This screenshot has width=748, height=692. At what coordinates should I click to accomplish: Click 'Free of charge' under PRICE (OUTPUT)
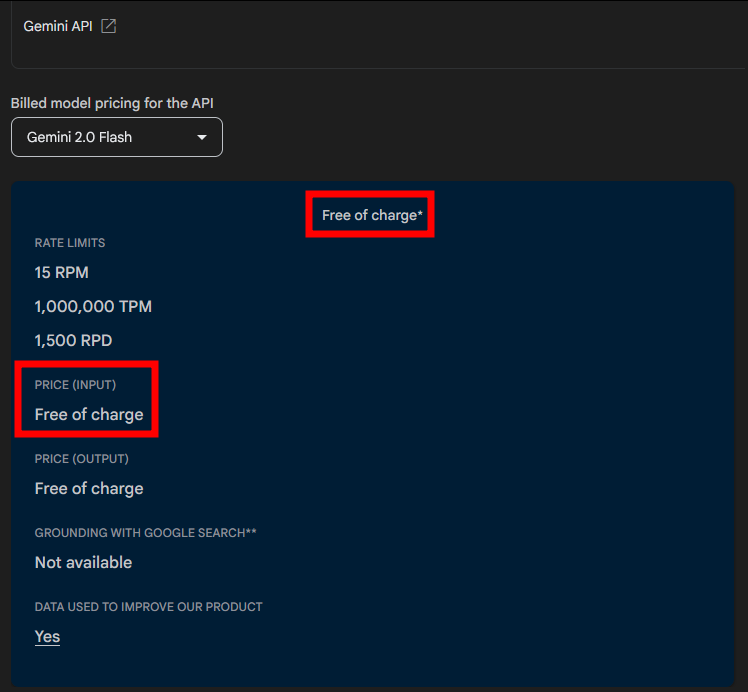pyautogui.click(x=89, y=489)
